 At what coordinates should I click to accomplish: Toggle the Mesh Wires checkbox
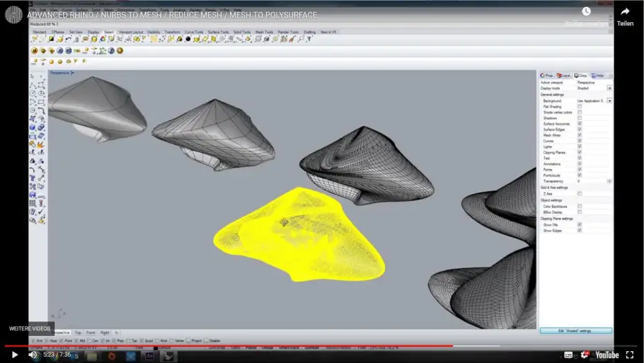tap(580, 135)
